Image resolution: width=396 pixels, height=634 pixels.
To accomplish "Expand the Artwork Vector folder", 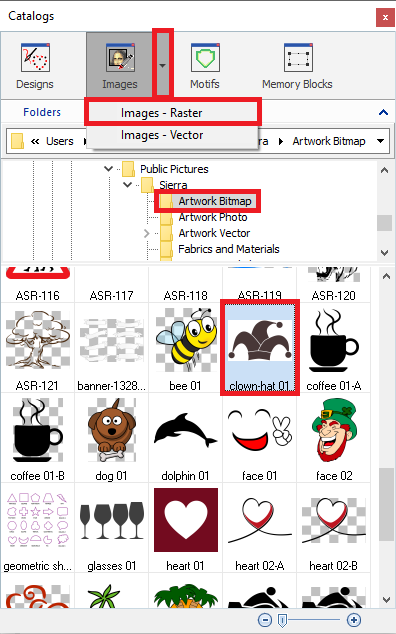I will [x=146, y=233].
